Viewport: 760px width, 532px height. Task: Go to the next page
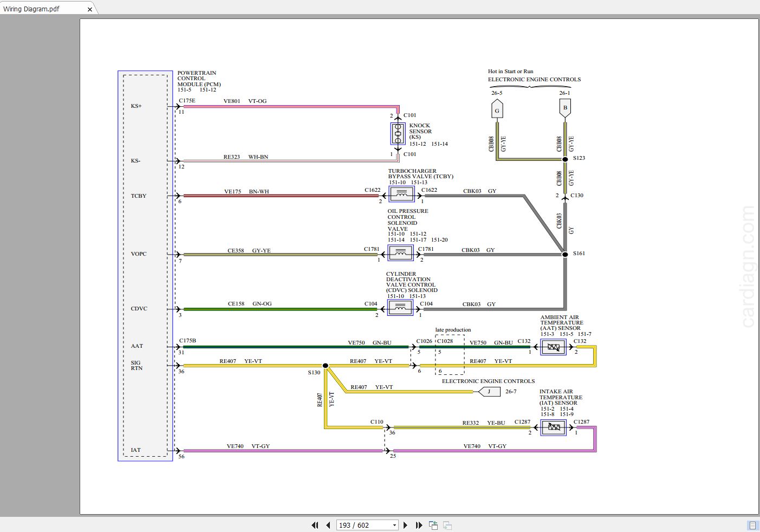click(405, 525)
